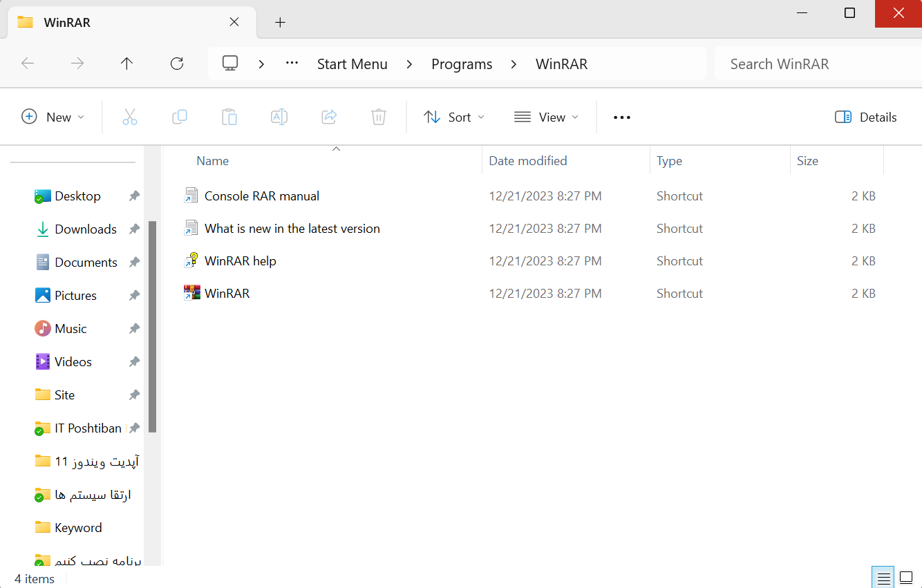Go up one level with the up arrow
Image resolution: width=922 pixels, height=588 pixels.
(x=126, y=64)
